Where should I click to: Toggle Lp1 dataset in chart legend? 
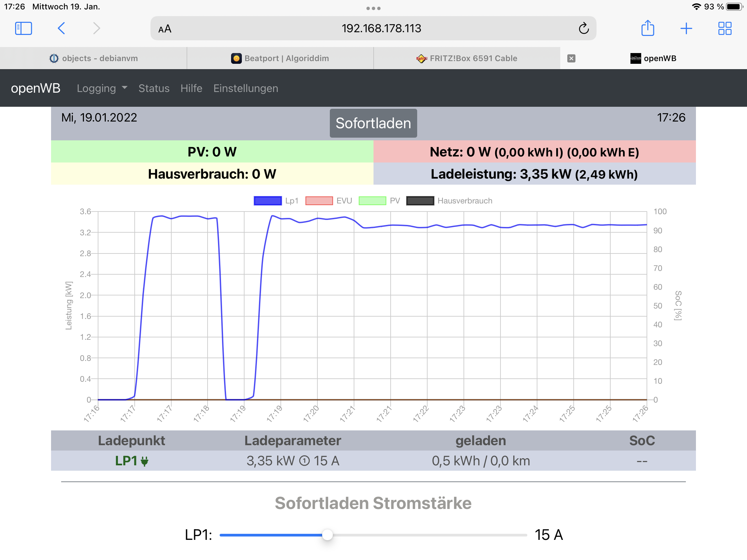coord(267,201)
